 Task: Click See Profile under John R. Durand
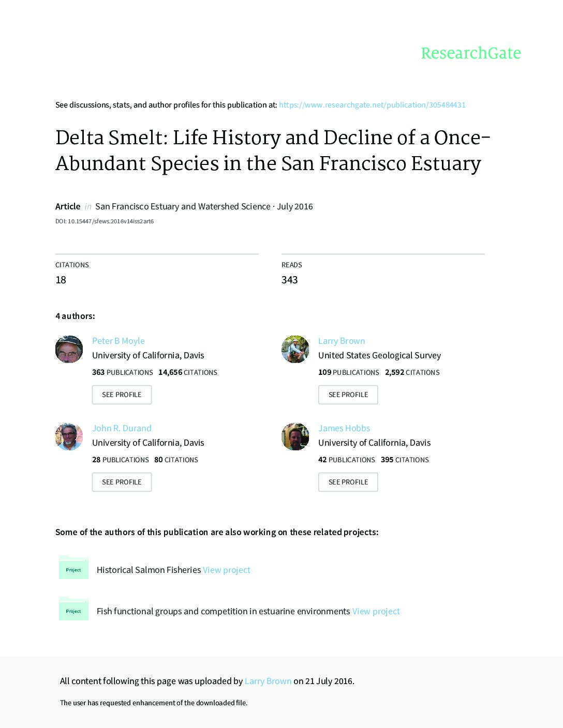122,482
